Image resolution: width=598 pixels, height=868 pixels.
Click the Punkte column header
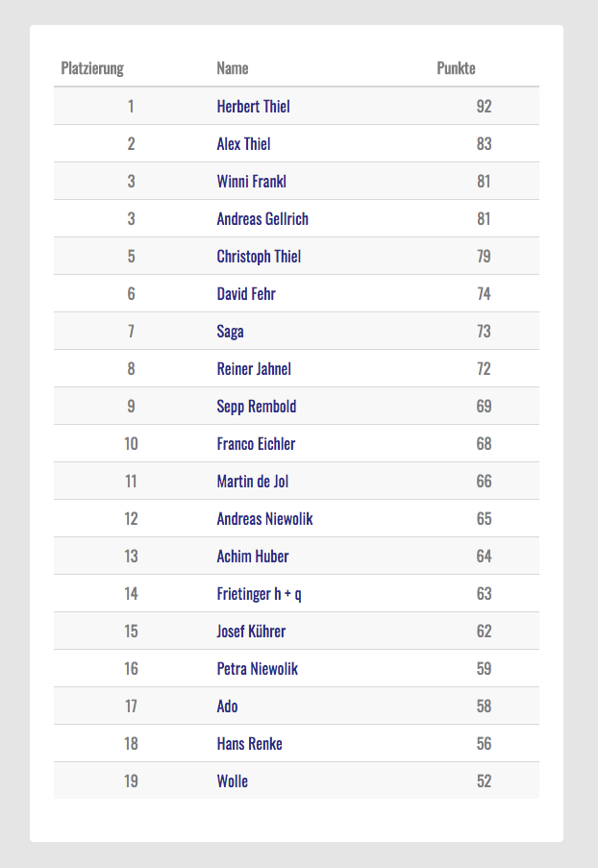pyautogui.click(x=456, y=68)
